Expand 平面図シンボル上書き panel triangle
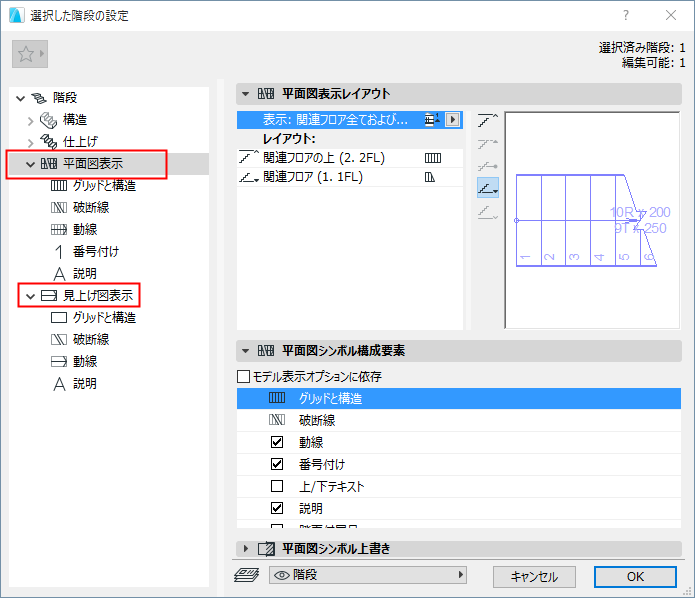The image size is (695, 598). pos(246,549)
